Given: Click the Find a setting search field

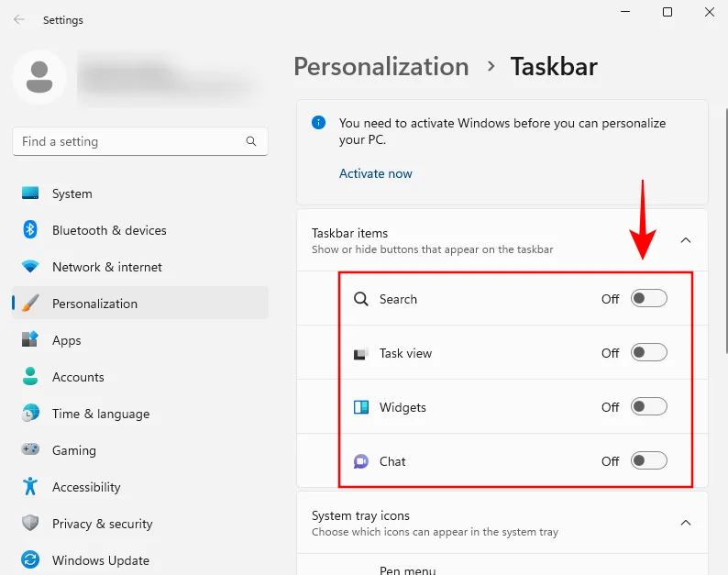Looking at the screenshot, I should click(x=140, y=141).
